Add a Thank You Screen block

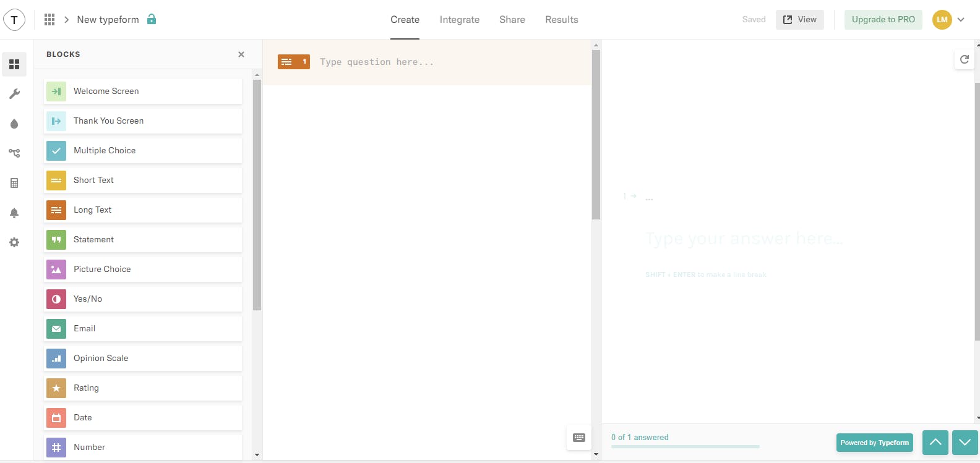coord(143,121)
